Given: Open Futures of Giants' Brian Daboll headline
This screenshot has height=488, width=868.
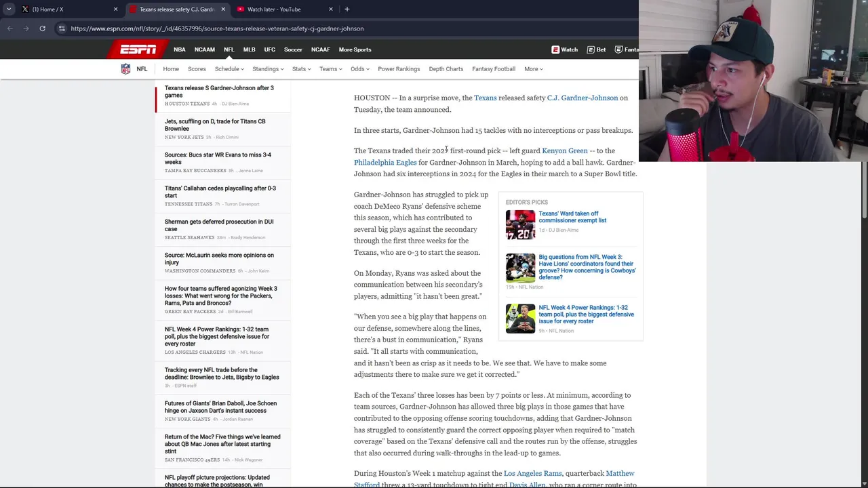Looking at the screenshot, I should tap(220, 407).
